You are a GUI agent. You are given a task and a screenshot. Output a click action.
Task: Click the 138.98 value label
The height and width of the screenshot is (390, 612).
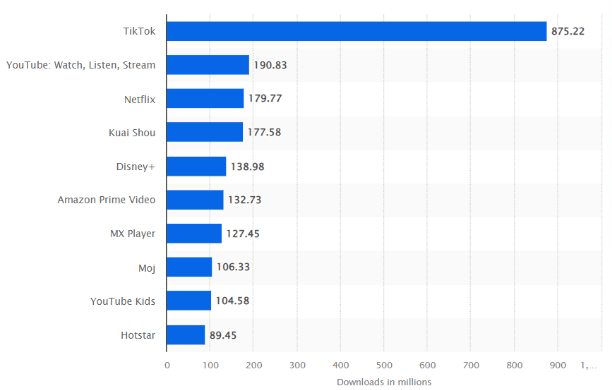pyautogui.click(x=247, y=167)
